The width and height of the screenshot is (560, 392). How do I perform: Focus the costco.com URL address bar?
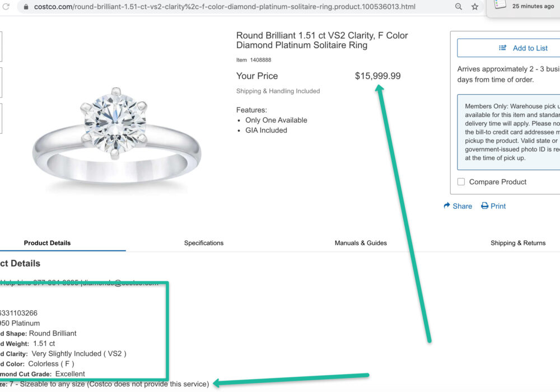[224, 7]
